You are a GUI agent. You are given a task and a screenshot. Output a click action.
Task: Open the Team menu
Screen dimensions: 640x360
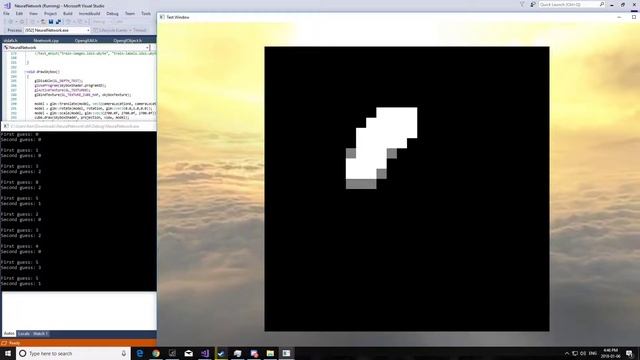130,13
